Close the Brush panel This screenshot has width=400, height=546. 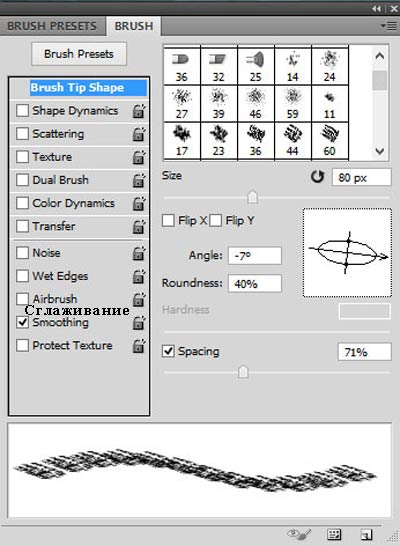[394, 9]
